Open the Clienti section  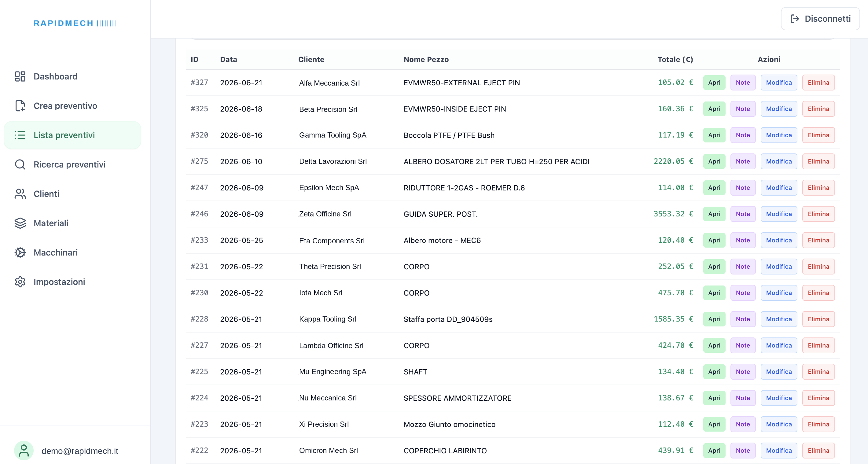[72, 194]
